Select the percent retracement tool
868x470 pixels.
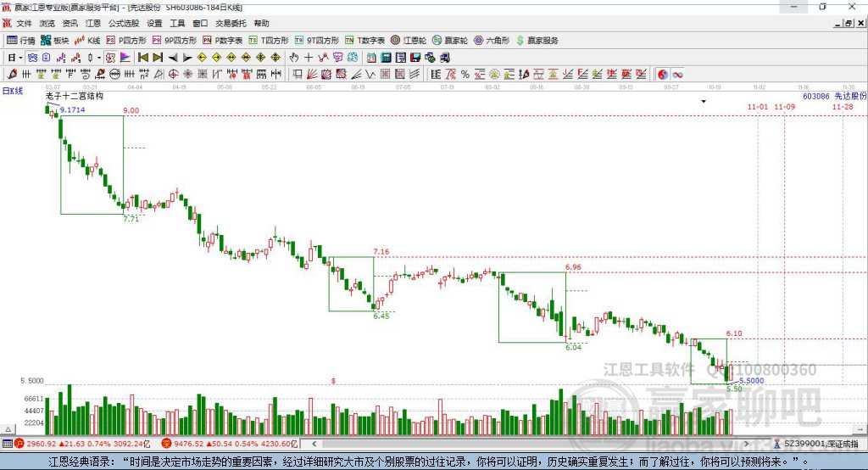tap(465, 75)
